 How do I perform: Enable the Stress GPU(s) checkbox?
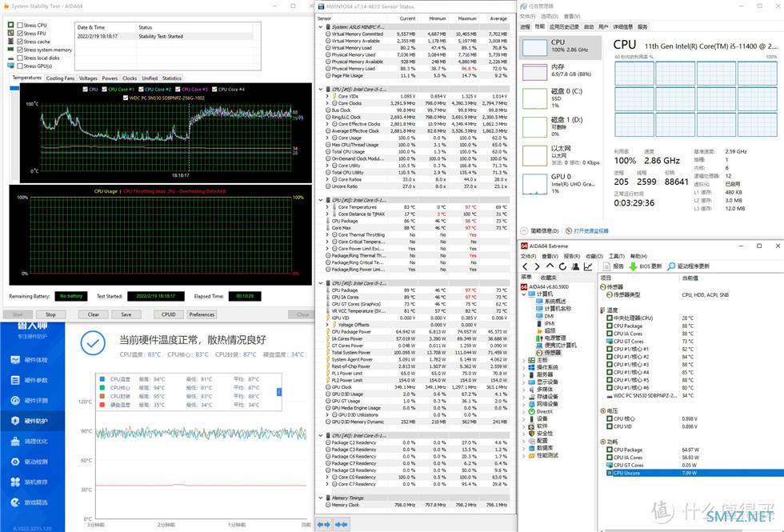[x=20, y=66]
